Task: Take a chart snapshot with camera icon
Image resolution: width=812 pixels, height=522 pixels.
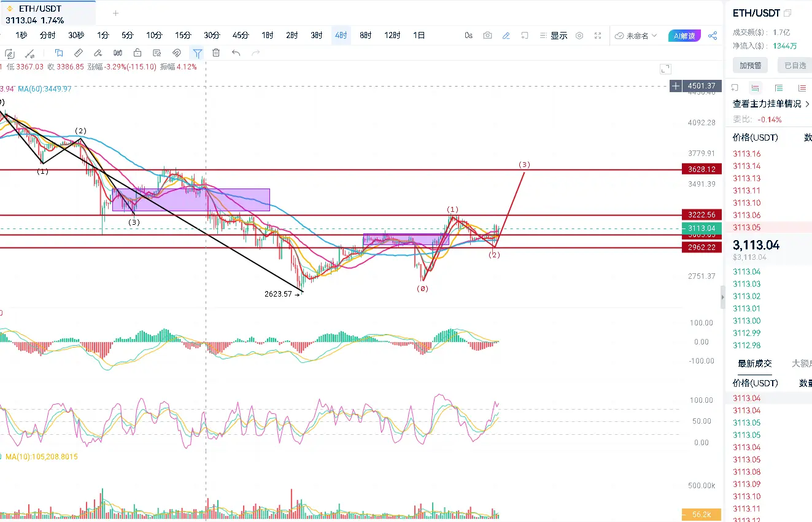Action: tap(487, 36)
